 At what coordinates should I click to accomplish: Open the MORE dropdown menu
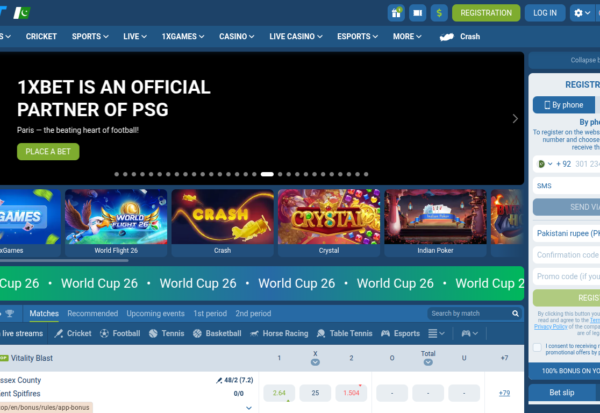pyautogui.click(x=407, y=36)
